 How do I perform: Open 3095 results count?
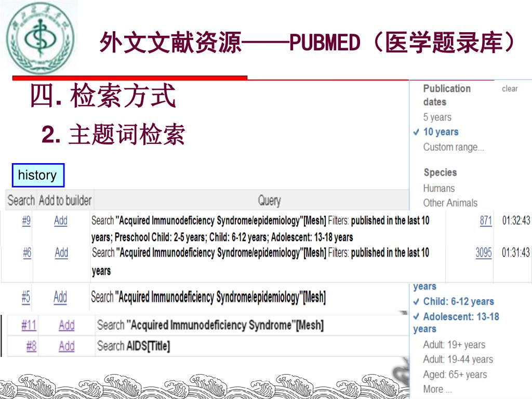coord(484,253)
